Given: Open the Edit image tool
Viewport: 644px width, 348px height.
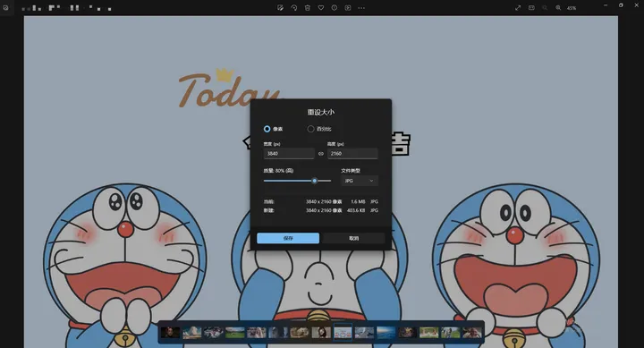Looking at the screenshot, I should pyautogui.click(x=280, y=8).
